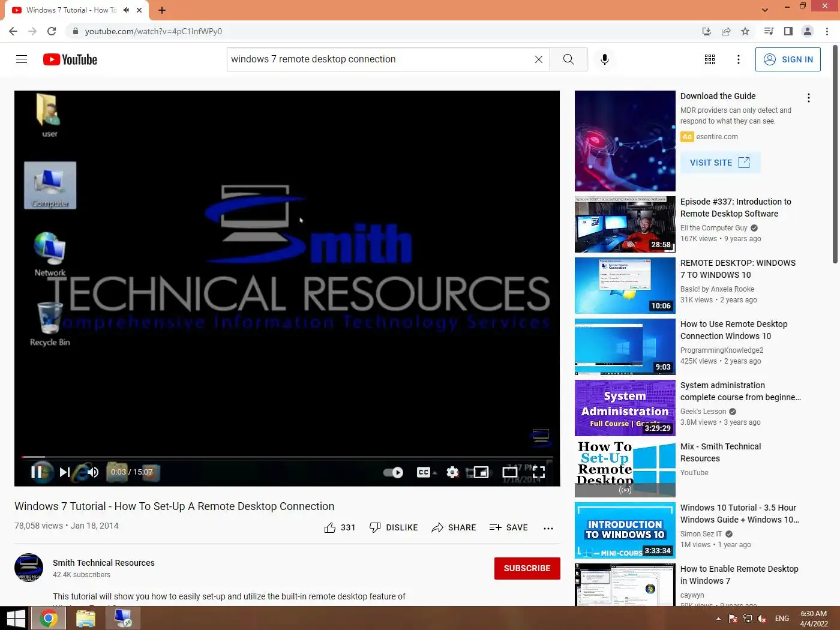Click the address bar URL
840x630 pixels.
point(154,31)
